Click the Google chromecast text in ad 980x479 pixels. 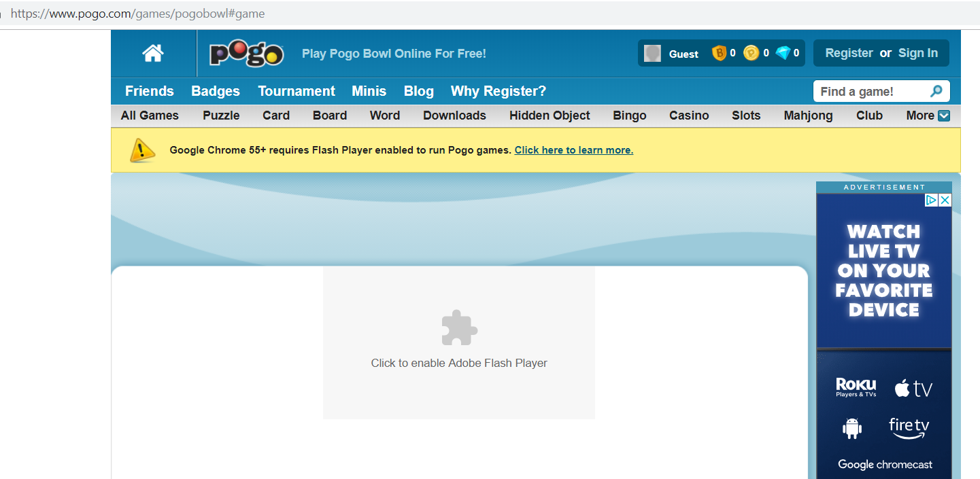coord(885,465)
